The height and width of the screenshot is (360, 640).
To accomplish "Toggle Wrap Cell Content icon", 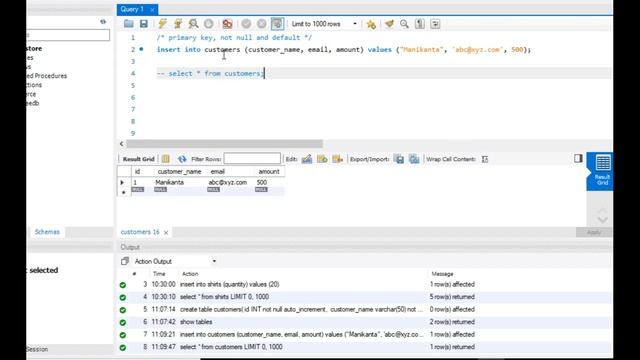I will 485,159.
